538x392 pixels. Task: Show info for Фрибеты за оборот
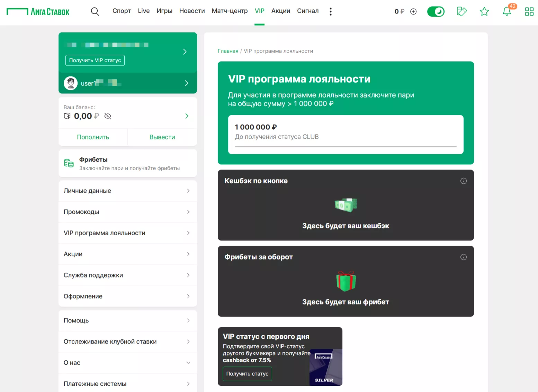[463, 257]
